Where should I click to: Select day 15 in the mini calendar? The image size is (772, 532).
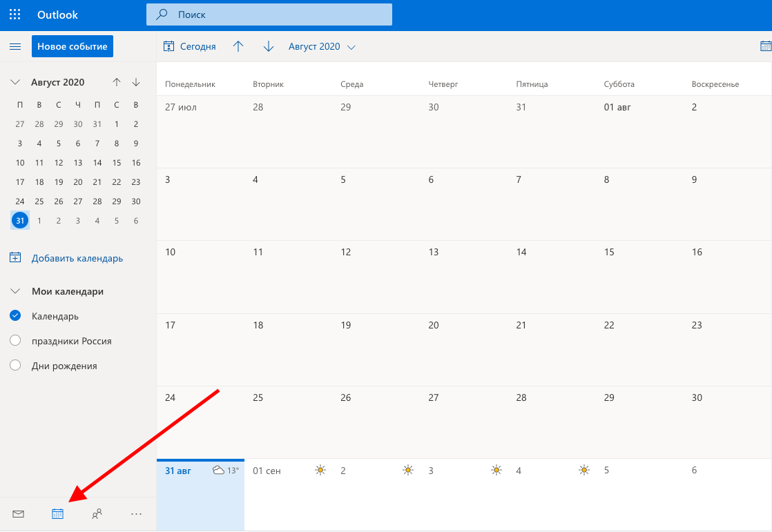point(117,162)
